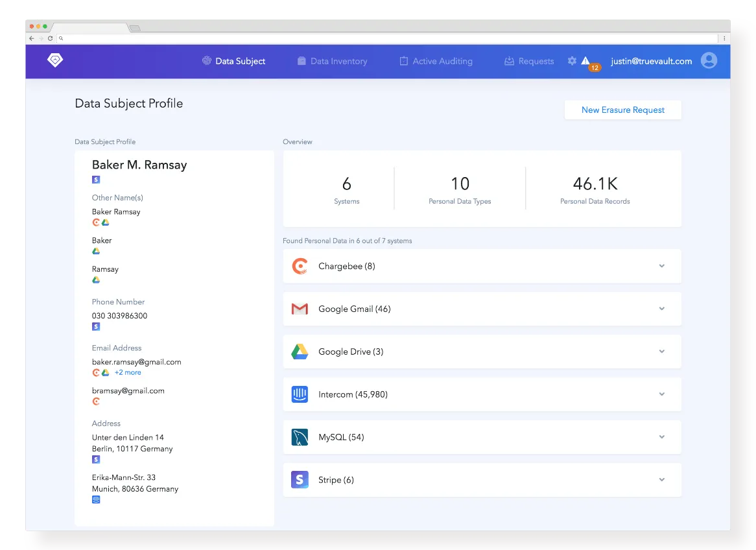The image size is (756, 550).
Task: Click Stripe source icon under Baker M. Ramsay
Action: point(96,180)
